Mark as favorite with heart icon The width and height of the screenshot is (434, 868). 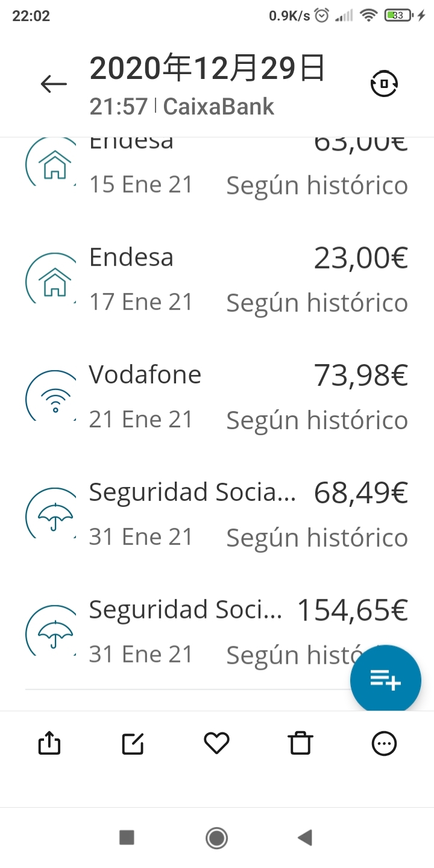coord(216,743)
